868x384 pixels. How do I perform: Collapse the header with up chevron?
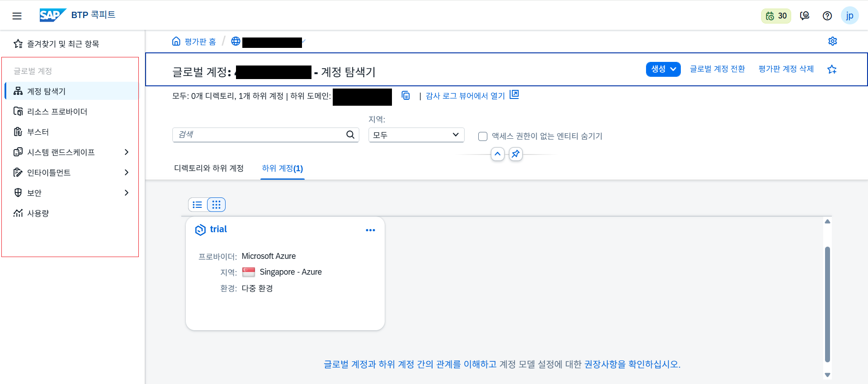(x=497, y=154)
